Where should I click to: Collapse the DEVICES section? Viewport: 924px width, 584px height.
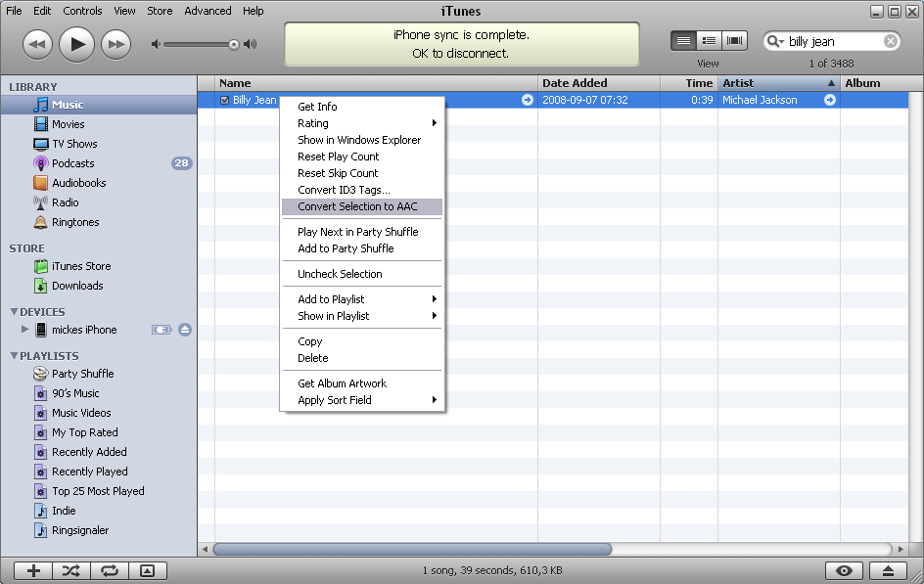click(14, 311)
